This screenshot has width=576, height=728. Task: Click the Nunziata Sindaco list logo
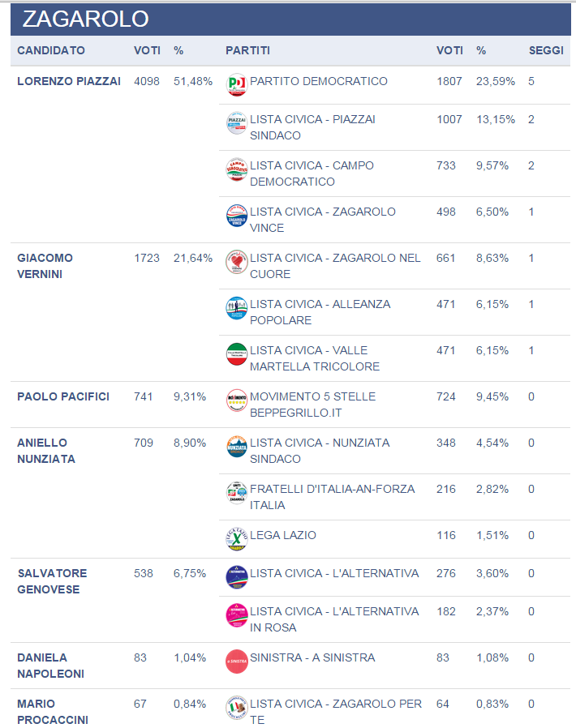pos(236,447)
